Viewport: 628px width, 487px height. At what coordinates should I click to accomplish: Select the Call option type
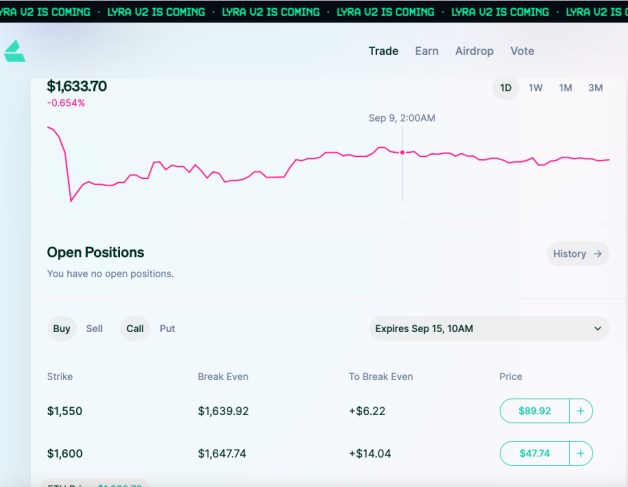(135, 328)
